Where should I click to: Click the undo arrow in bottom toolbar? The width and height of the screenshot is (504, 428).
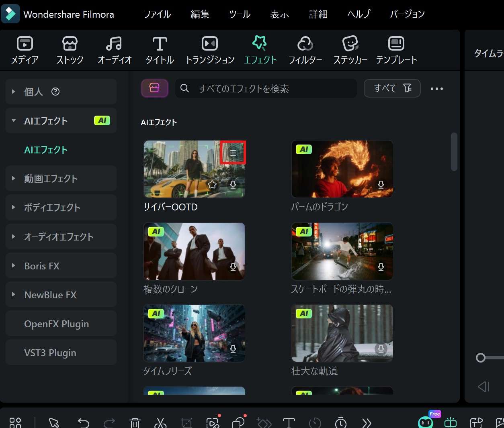click(x=83, y=423)
